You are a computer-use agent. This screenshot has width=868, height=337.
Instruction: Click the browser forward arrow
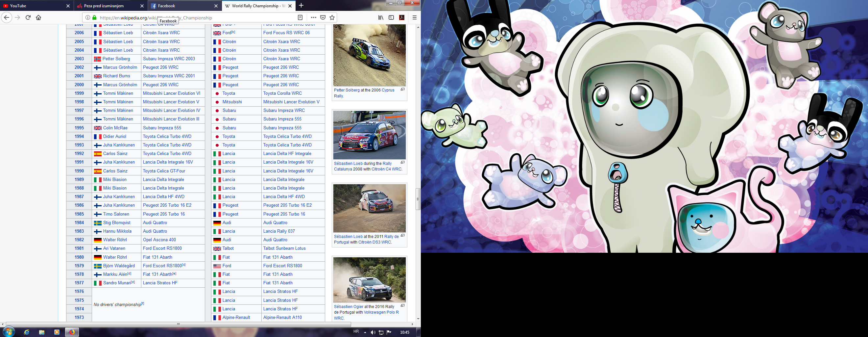(18, 17)
